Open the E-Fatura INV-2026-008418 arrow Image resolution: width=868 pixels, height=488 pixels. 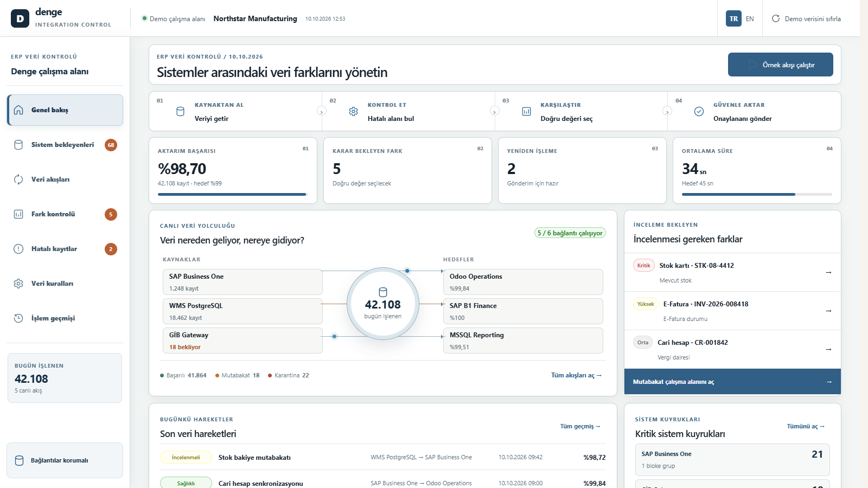[828, 311]
